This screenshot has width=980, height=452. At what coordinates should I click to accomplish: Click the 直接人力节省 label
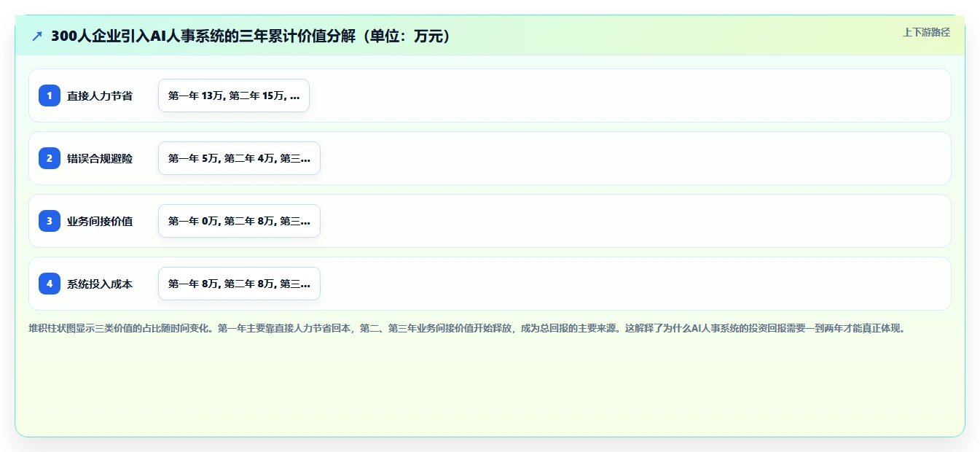point(100,96)
